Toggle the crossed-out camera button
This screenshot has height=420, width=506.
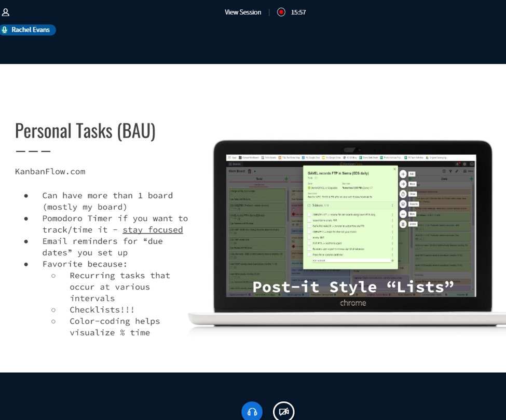(x=284, y=412)
